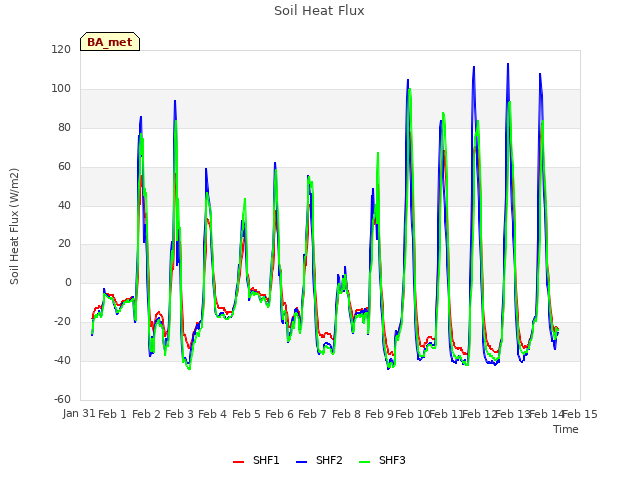Click the 'Soil Heat Flux (W/m2)' y-axis title
Viewport: 640px width, 480px height.
point(14,226)
